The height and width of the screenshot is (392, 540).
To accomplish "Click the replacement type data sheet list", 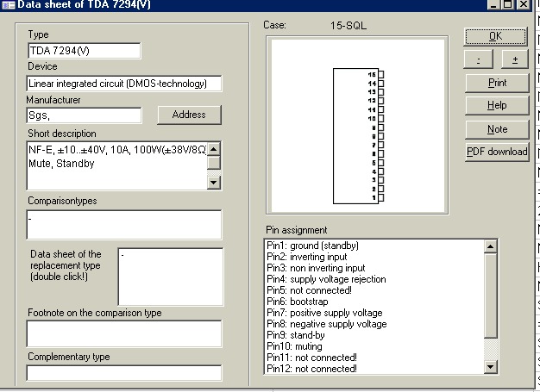I will click(x=171, y=277).
